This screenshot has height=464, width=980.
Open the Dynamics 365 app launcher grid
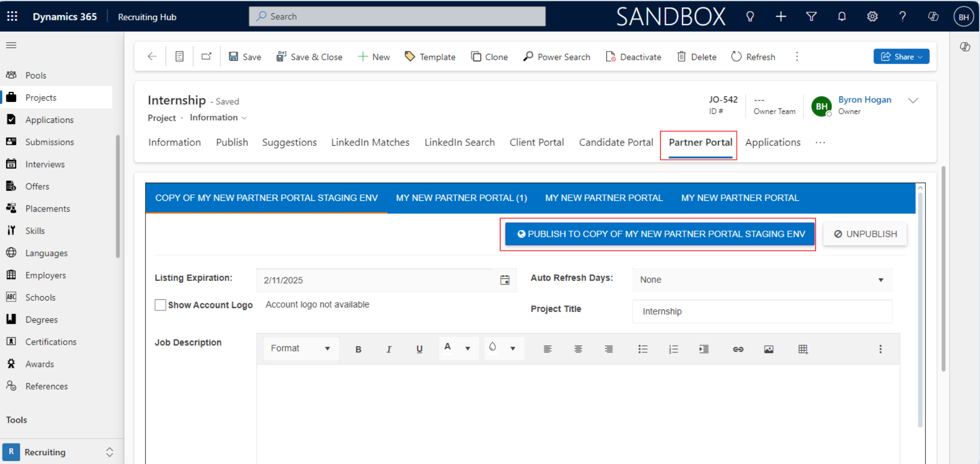[12, 16]
